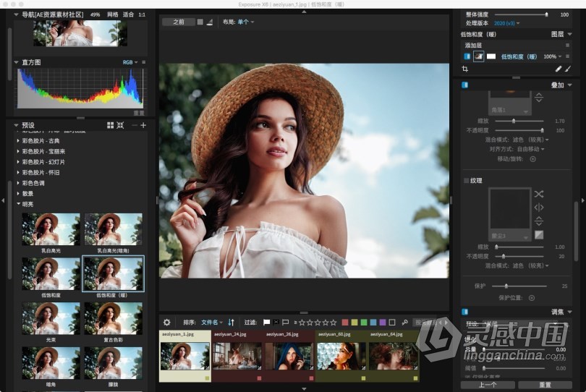Filter by green color label
The height and width of the screenshot is (392, 586).
[x=364, y=322]
